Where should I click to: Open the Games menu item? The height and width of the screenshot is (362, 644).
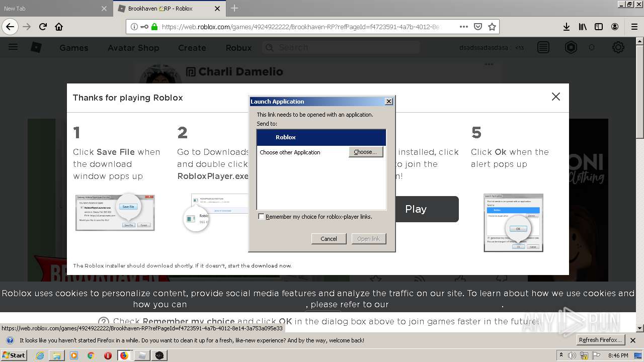point(73,48)
